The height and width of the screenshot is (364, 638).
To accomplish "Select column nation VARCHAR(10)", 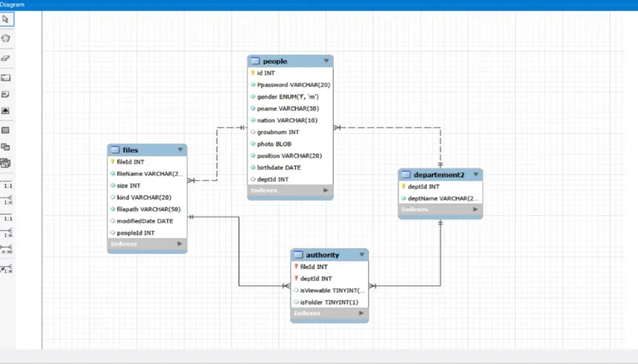I will click(287, 120).
